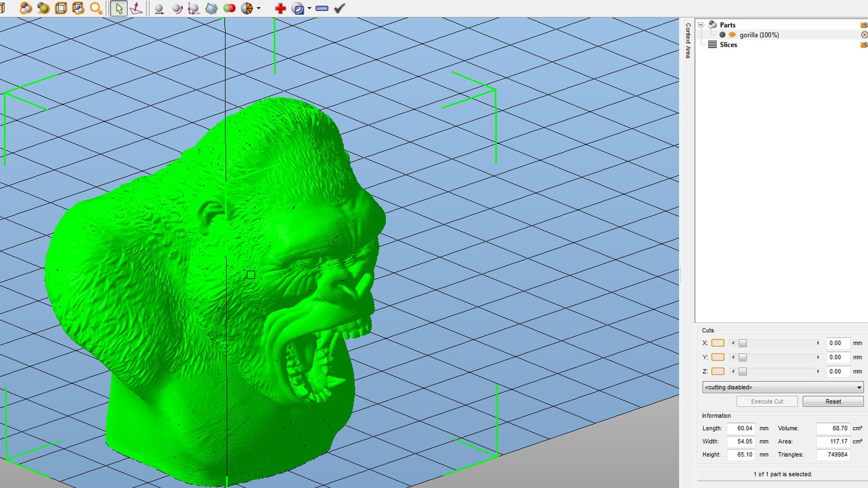Click the rotate part tool icon

(x=177, y=8)
